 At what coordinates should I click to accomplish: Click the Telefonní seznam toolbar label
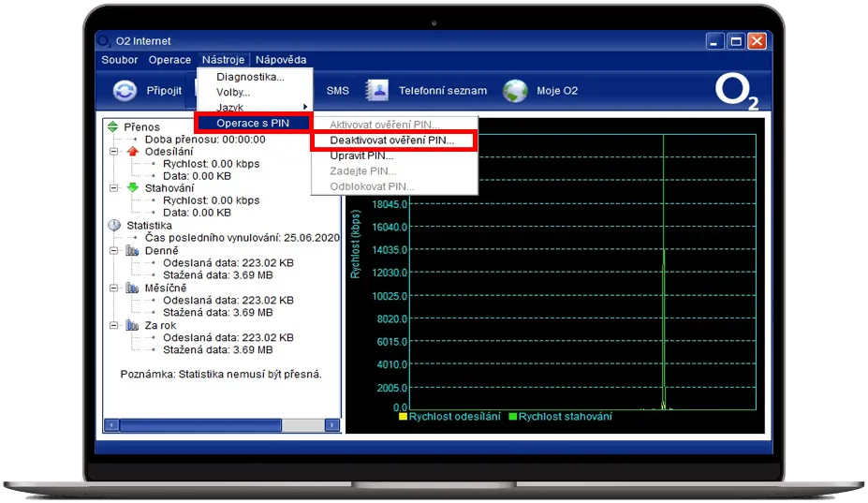443,91
